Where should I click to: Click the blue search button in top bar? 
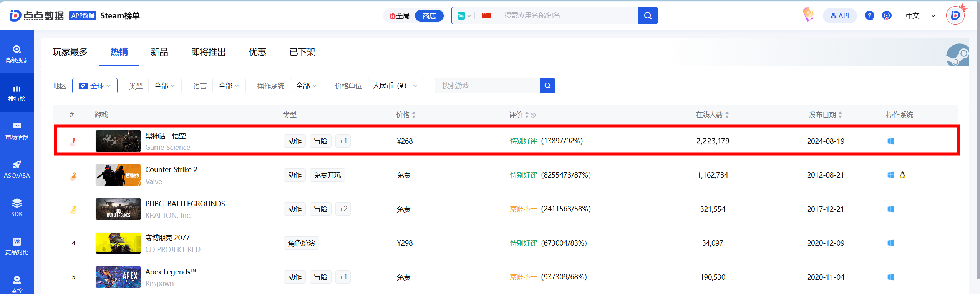(x=648, y=16)
